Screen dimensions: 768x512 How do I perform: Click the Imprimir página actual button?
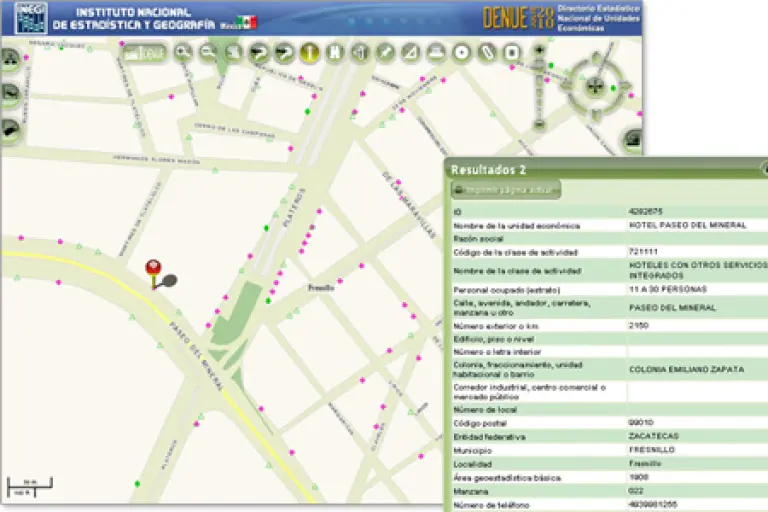click(x=506, y=190)
